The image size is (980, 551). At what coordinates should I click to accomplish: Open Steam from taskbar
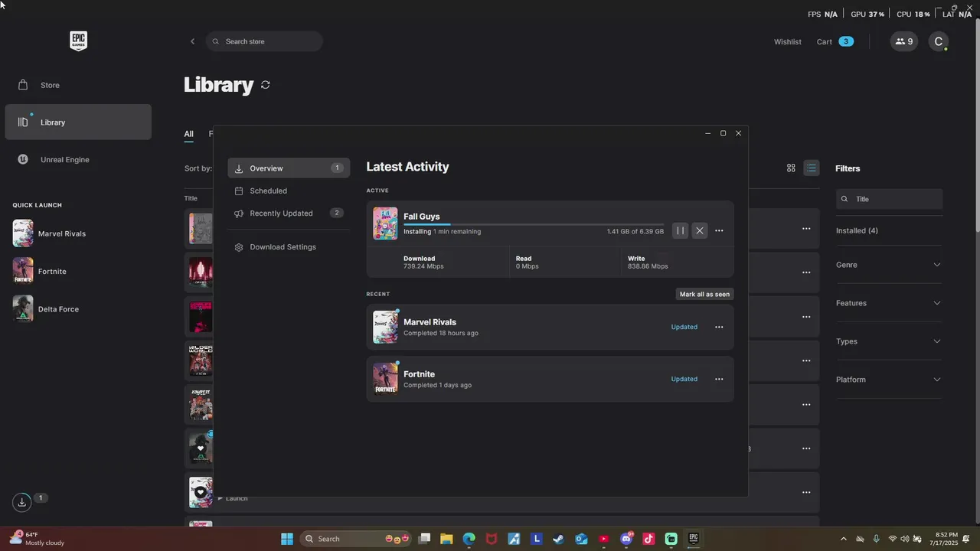(559, 539)
